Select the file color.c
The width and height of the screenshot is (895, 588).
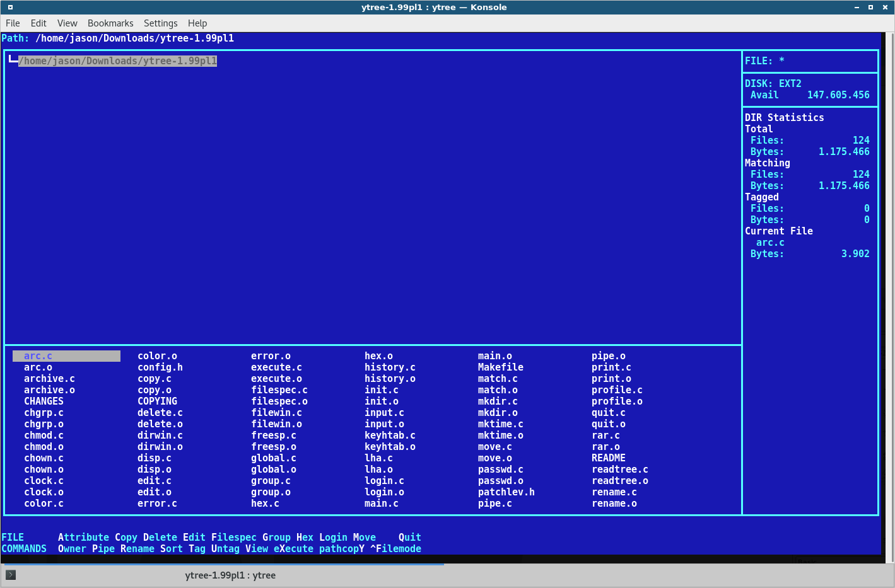[44, 504]
